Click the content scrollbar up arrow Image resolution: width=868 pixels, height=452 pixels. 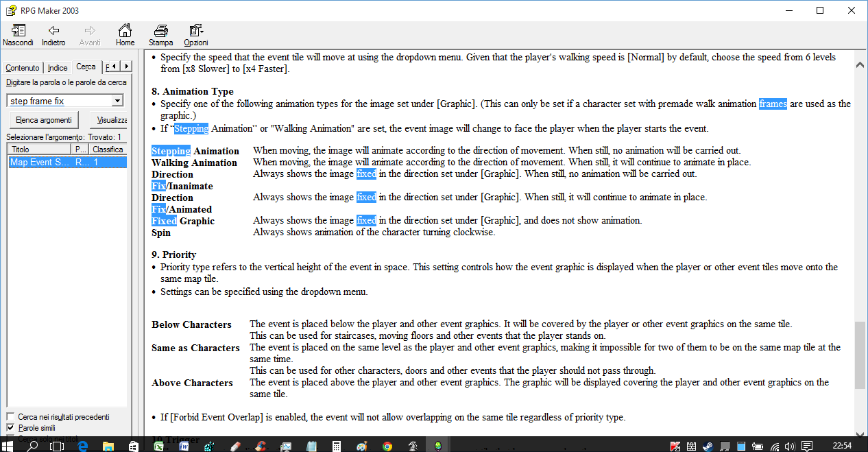860,63
